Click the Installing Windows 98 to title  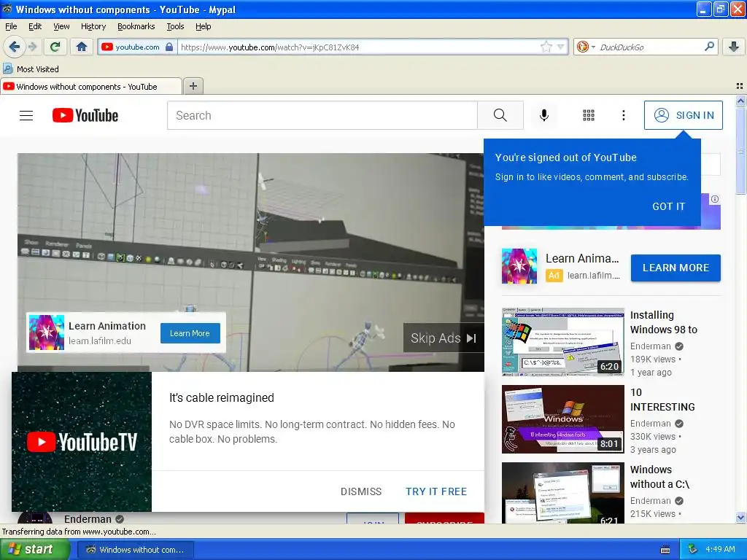(x=664, y=322)
